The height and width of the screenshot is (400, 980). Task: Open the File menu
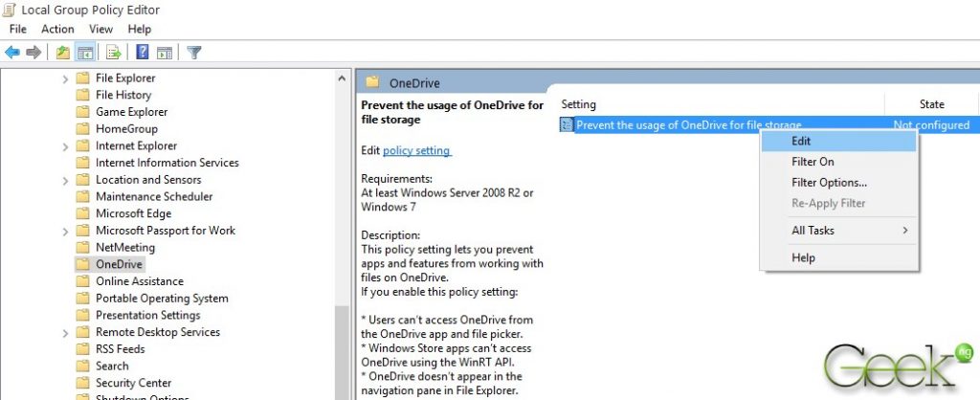(18, 29)
